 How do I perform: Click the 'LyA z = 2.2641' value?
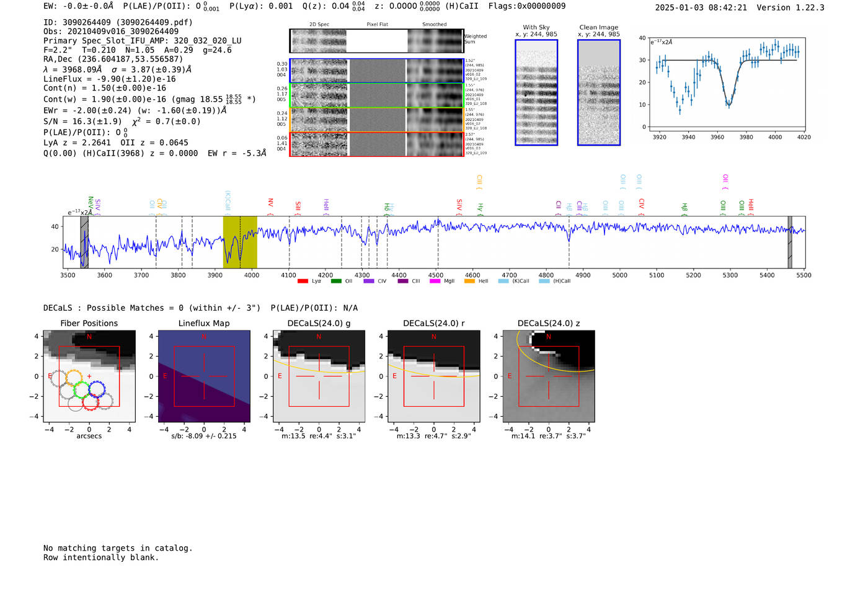(x=77, y=143)
